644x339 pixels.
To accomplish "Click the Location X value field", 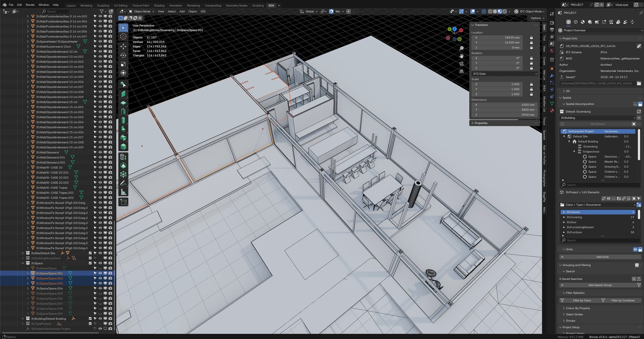I will tap(499, 38).
